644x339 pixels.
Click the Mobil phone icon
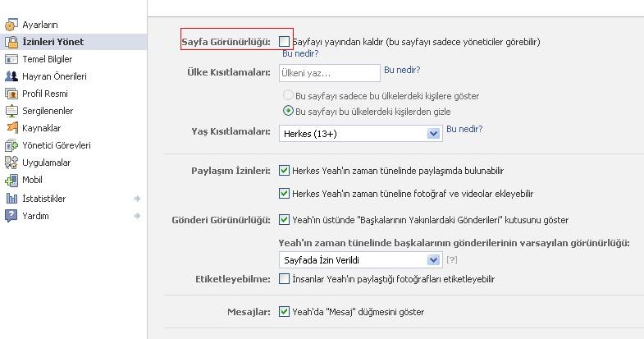(x=11, y=180)
